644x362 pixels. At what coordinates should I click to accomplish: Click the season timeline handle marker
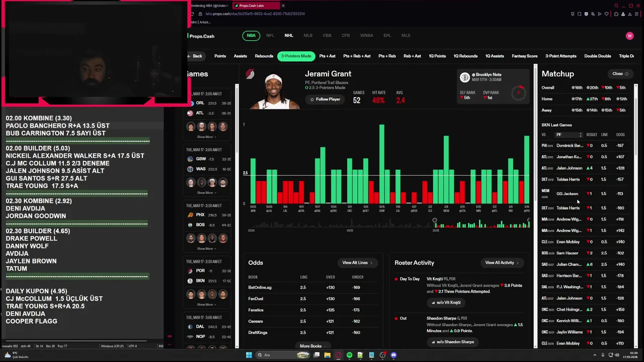tap(435, 220)
